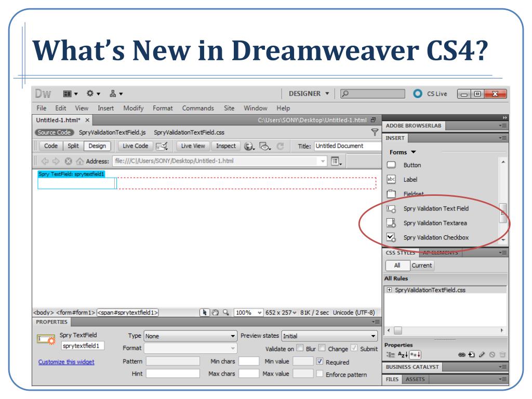Click the Stop loading icon
This screenshot has height=399, width=532.
68,161
